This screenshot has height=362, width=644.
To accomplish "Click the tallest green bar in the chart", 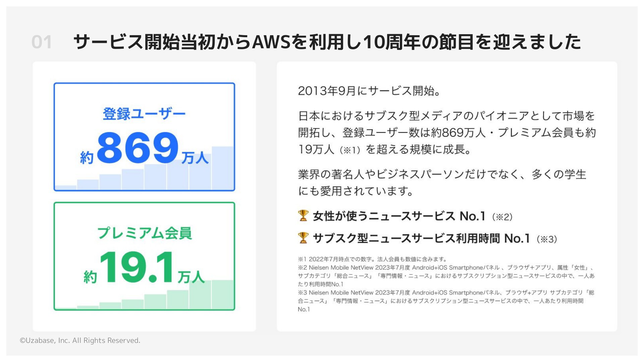I will click(223, 294).
